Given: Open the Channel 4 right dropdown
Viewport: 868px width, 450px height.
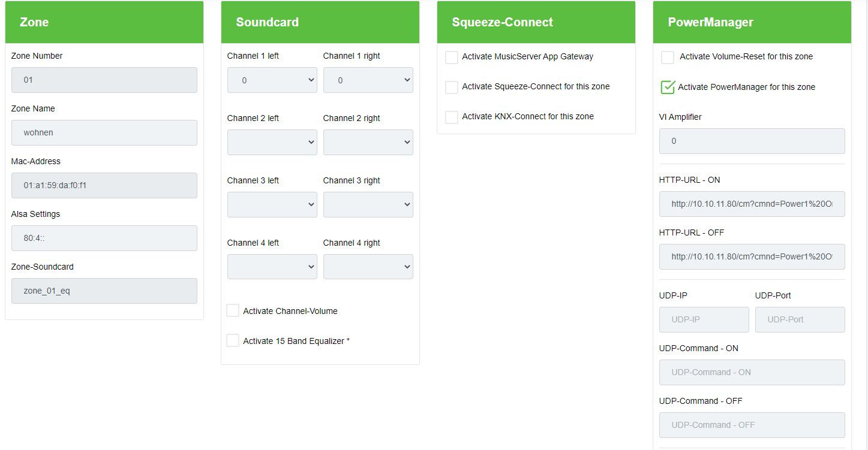Looking at the screenshot, I should pos(368,267).
